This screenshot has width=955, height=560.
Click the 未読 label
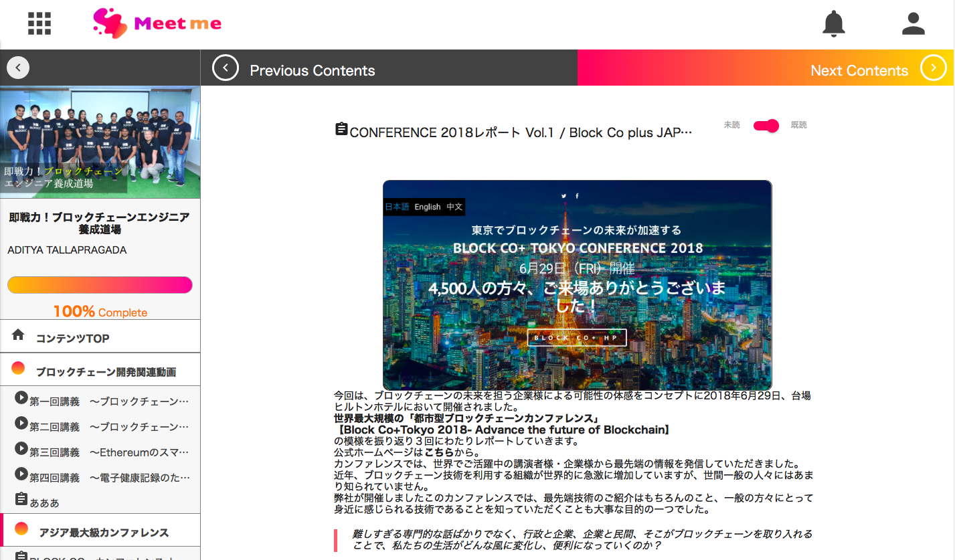click(x=732, y=125)
